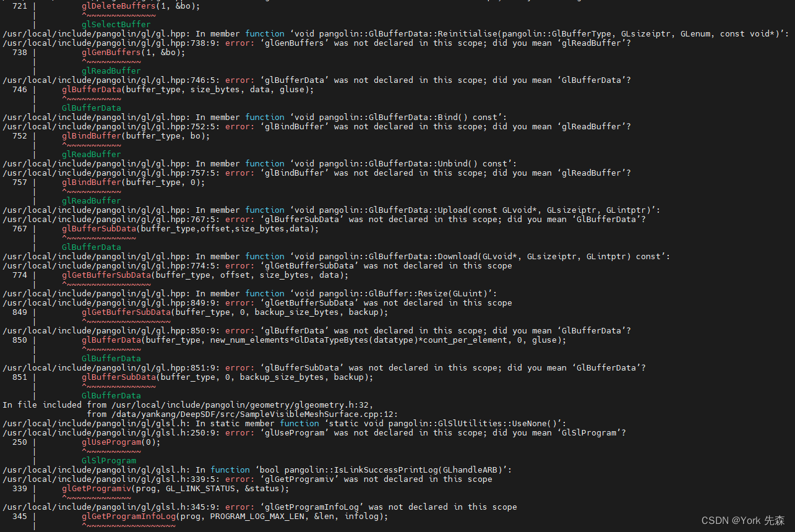The image size is (795, 532).
Task: Click the gl.hpp:746:5 glBufferData error line
Action: tap(317, 80)
